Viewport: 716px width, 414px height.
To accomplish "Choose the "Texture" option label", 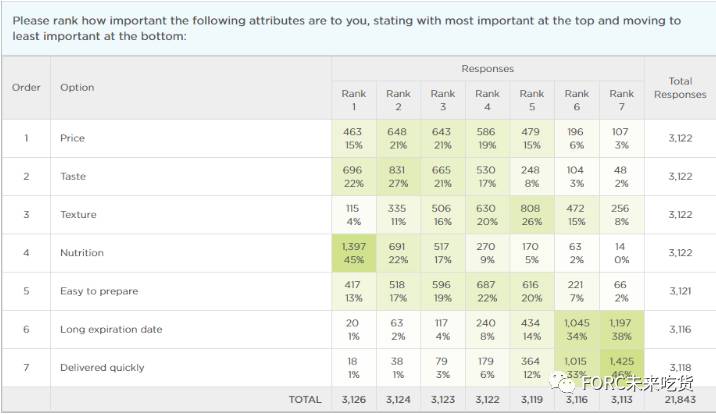I will point(77,214).
